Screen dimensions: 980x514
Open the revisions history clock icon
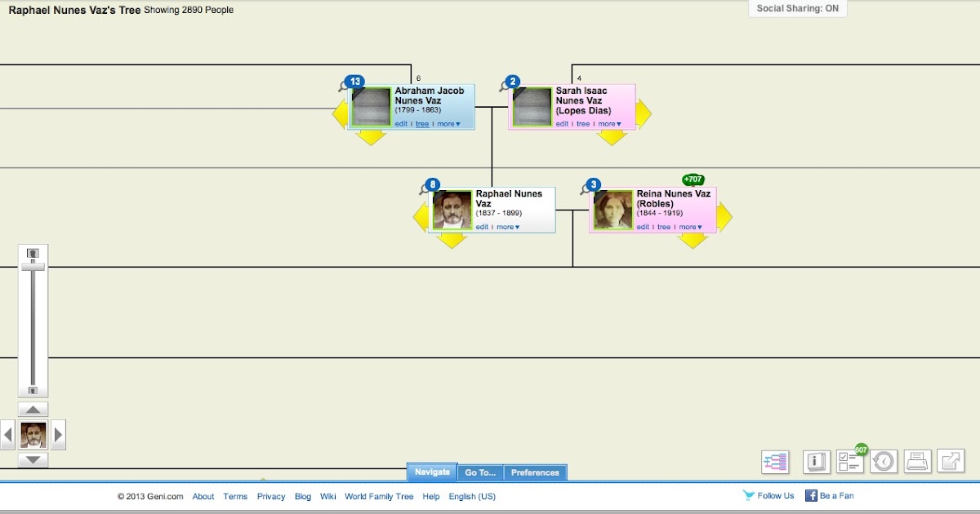click(883, 461)
